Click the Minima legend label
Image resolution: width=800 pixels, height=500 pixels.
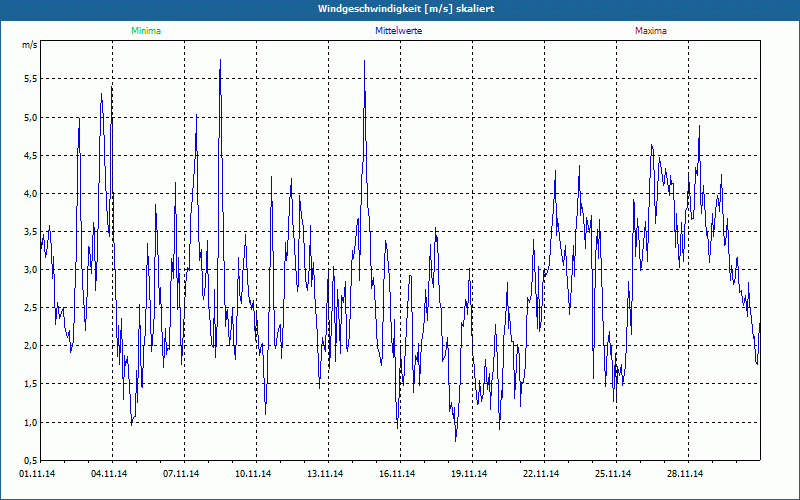pos(146,31)
